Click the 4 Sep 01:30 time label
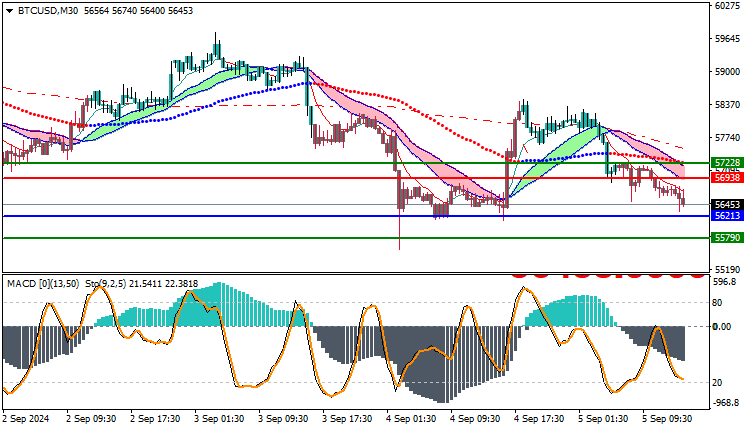The image size is (750, 430). 411,419
